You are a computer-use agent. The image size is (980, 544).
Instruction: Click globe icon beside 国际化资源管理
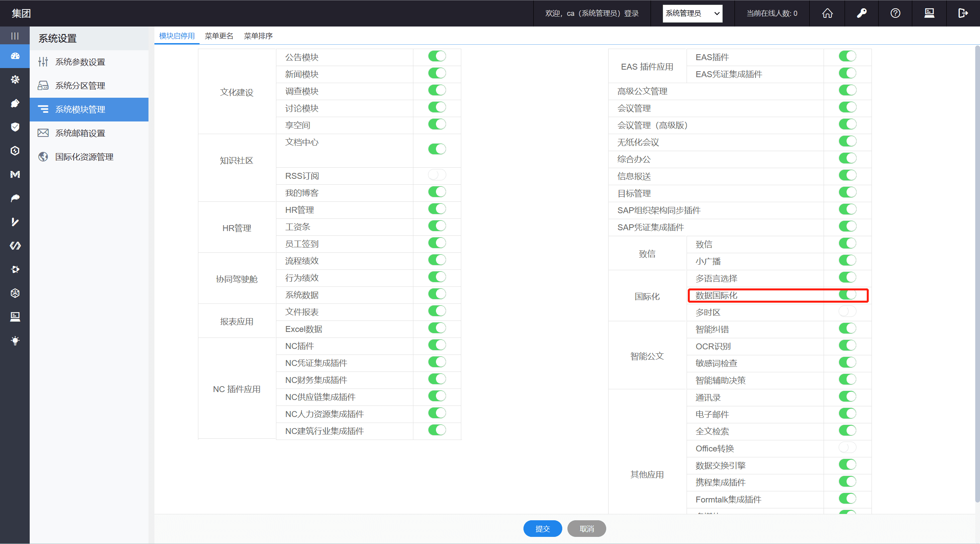43,157
